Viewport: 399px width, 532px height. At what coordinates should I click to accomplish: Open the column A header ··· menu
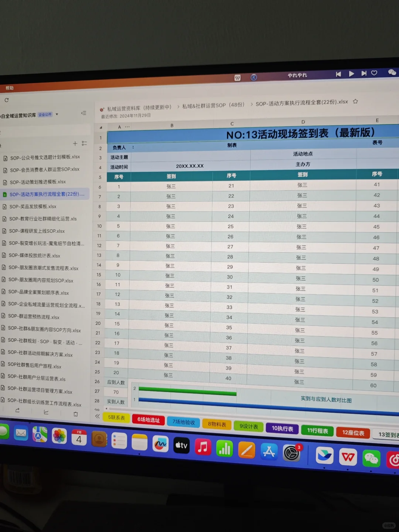(127, 126)
